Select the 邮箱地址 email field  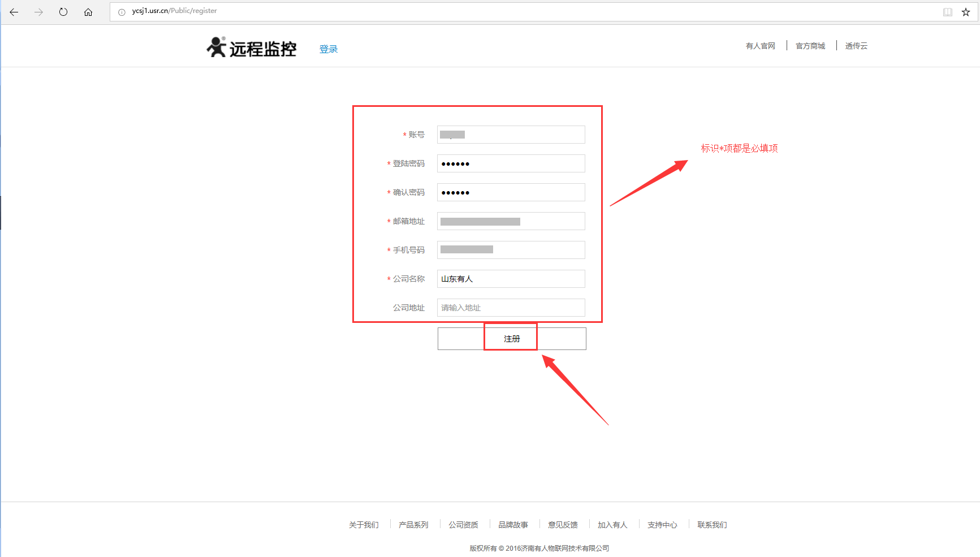511,221
